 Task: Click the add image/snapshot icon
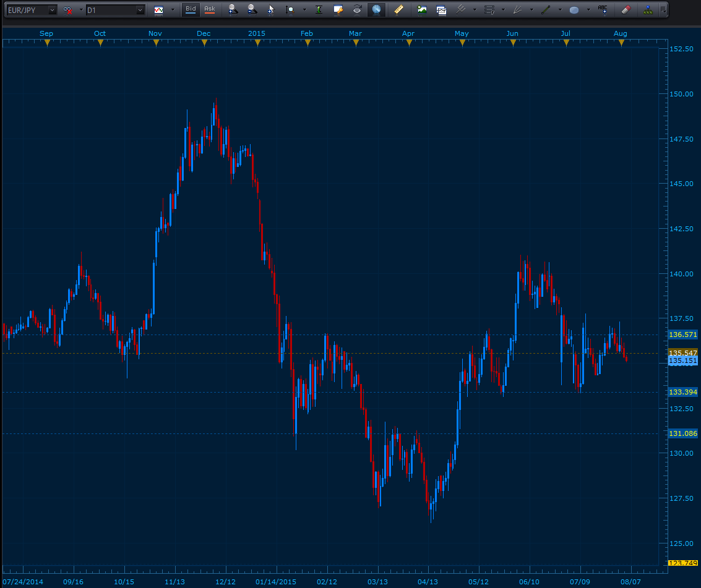(422, 10)
